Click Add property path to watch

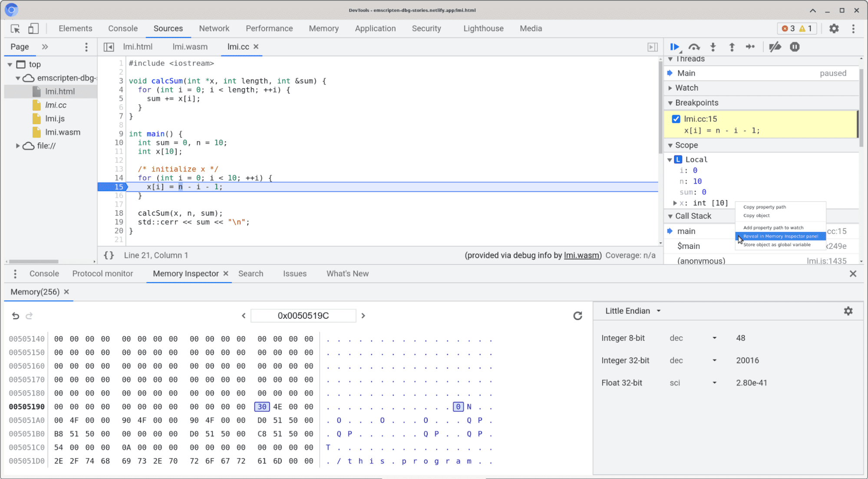point(775,228)
